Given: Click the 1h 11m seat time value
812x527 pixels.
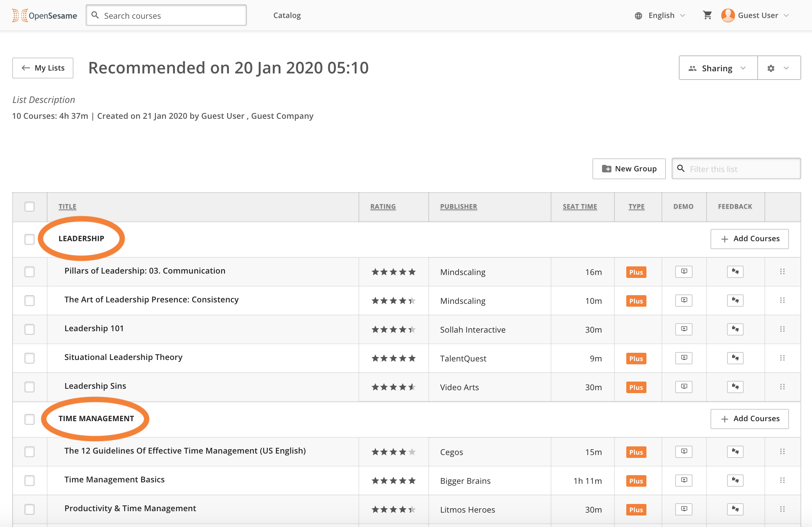Looking at the screenshot, I should (587, 481).
